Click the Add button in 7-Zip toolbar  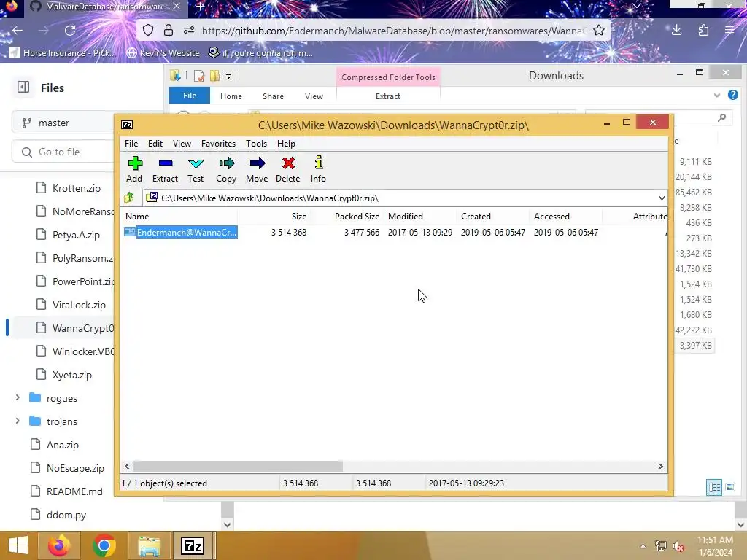coord(134,169)
